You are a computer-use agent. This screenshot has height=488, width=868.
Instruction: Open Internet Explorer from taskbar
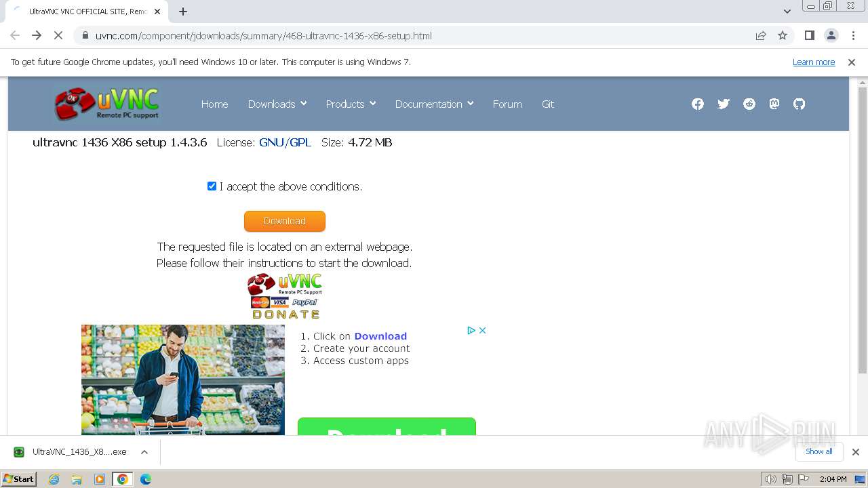coord(54,479)
